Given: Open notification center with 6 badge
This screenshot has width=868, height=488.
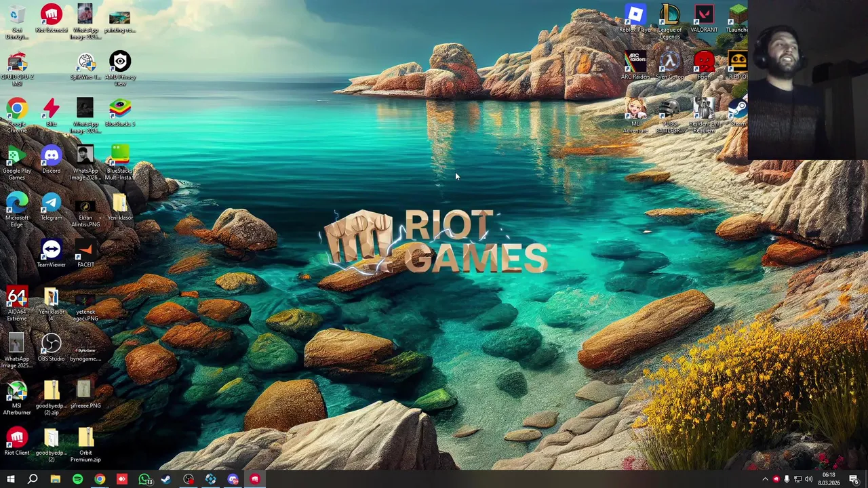Looking at the screenshot, I should 854,479.
